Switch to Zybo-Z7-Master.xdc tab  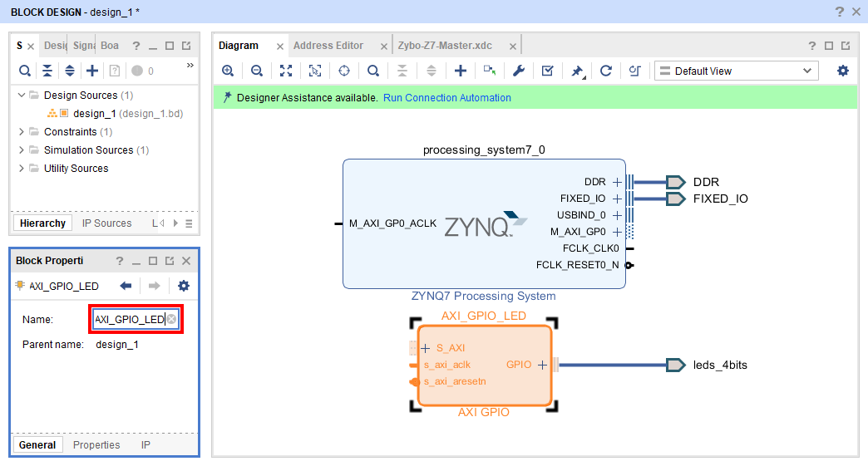pos(445,46)
